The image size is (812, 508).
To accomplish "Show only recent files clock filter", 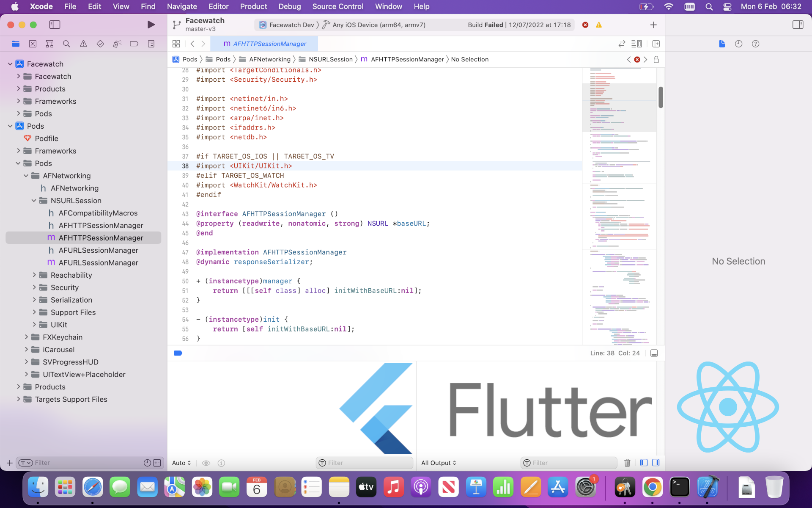I will 147,463.
